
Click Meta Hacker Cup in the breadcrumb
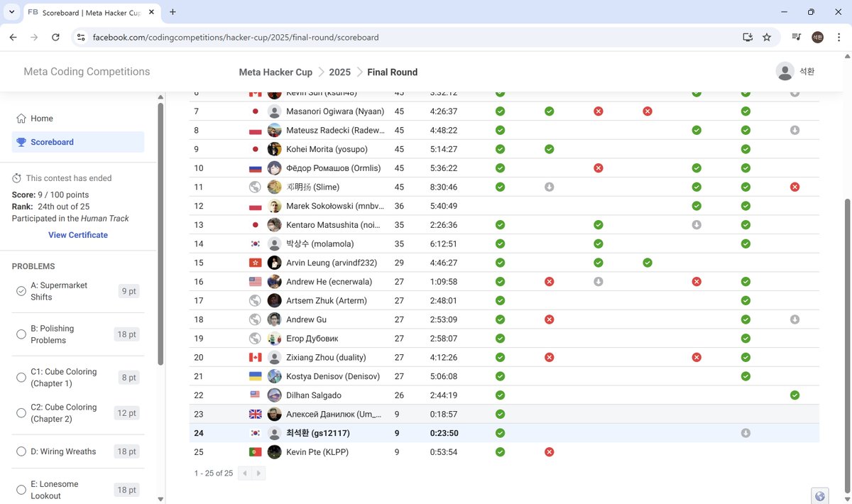(275, 72)
